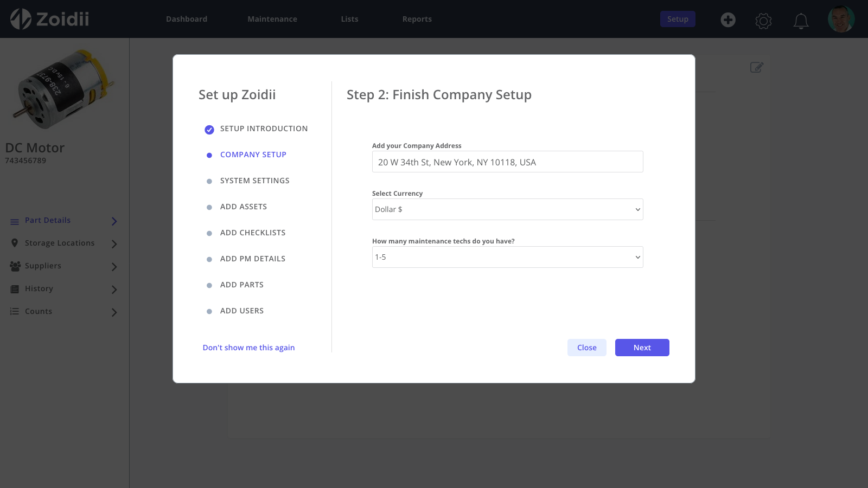Go to the Add Checklists step
The image size is (868, 488).
coord(253,233)
